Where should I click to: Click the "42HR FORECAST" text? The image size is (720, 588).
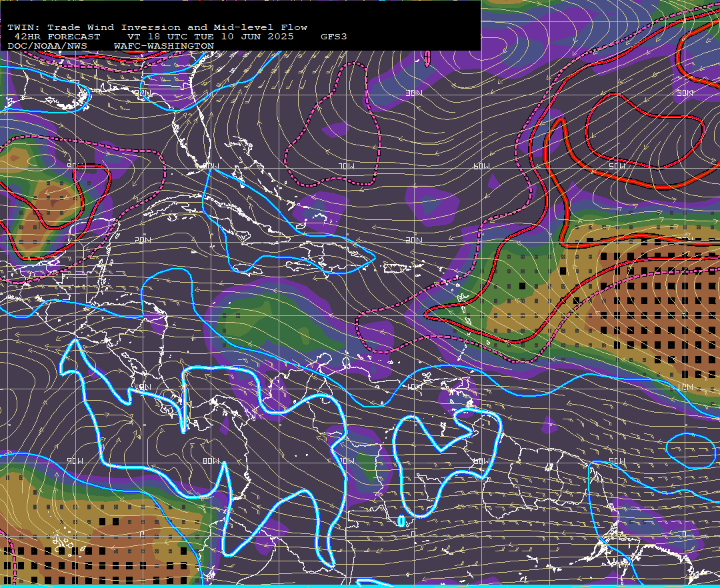57,37
